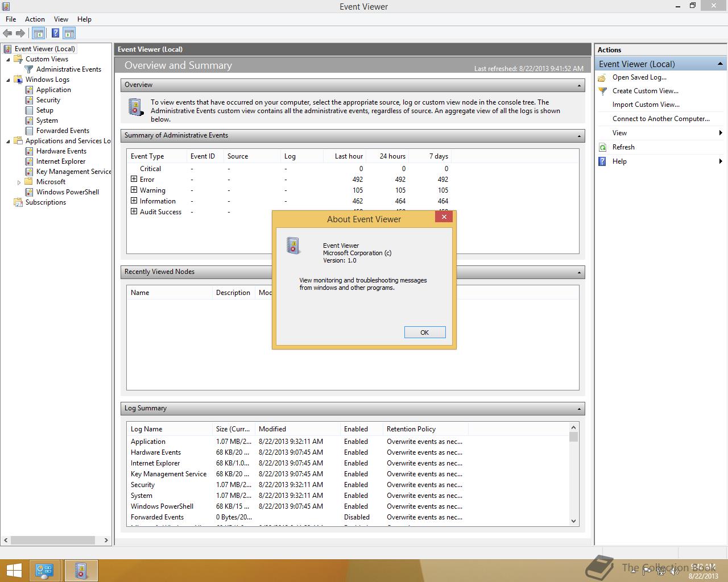Open the View menu
This screenshot has height=582, width=728.
pyautogui.click(x=61, y=19)
